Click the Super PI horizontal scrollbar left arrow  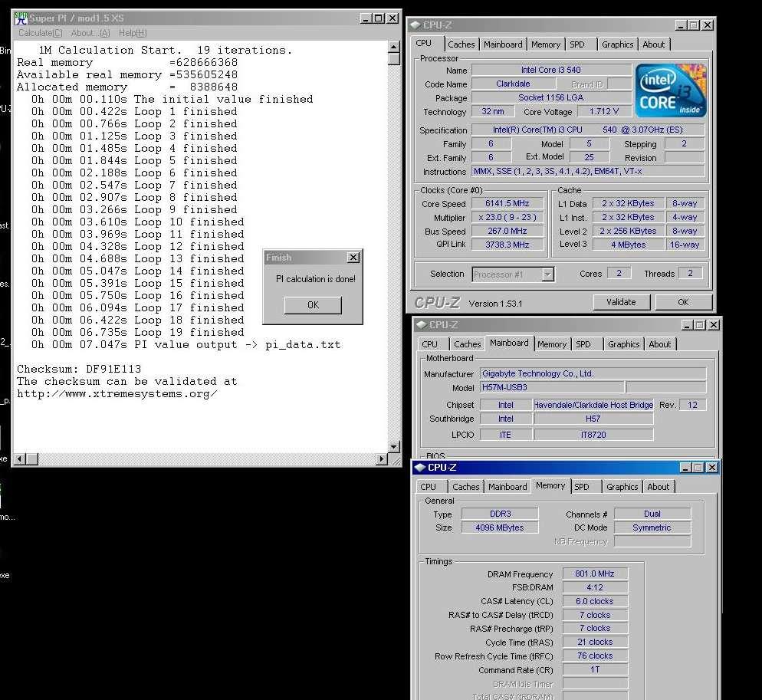coord(19,458)
